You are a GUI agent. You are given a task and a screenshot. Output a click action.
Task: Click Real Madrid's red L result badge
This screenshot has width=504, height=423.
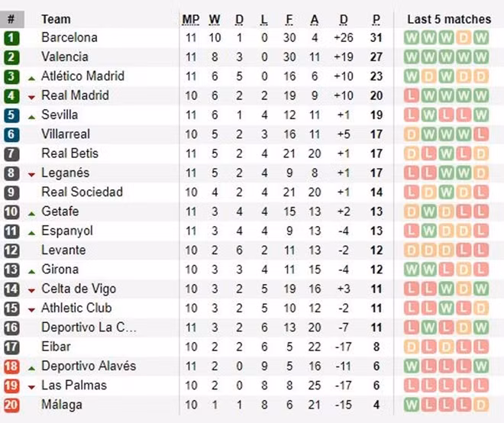click(x=411, y=95)
